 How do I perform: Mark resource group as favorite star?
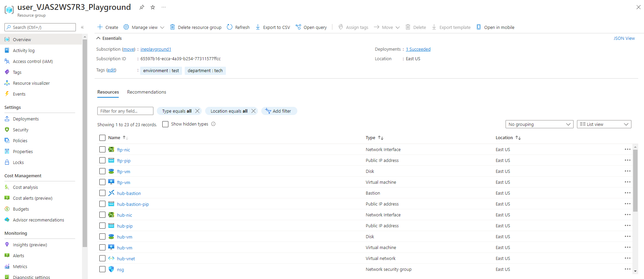coord(153,7)
